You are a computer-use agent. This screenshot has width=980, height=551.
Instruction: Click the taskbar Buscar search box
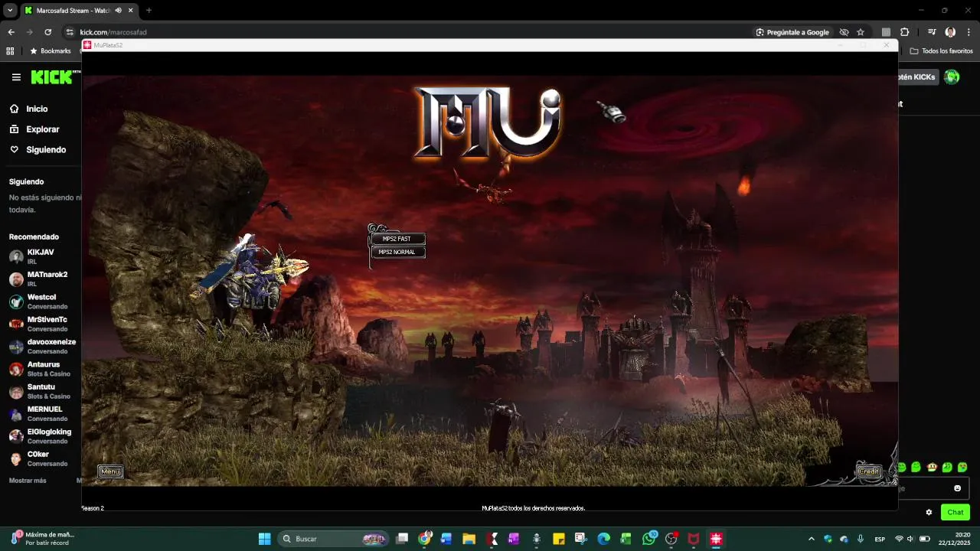click(x=333, y=539)
